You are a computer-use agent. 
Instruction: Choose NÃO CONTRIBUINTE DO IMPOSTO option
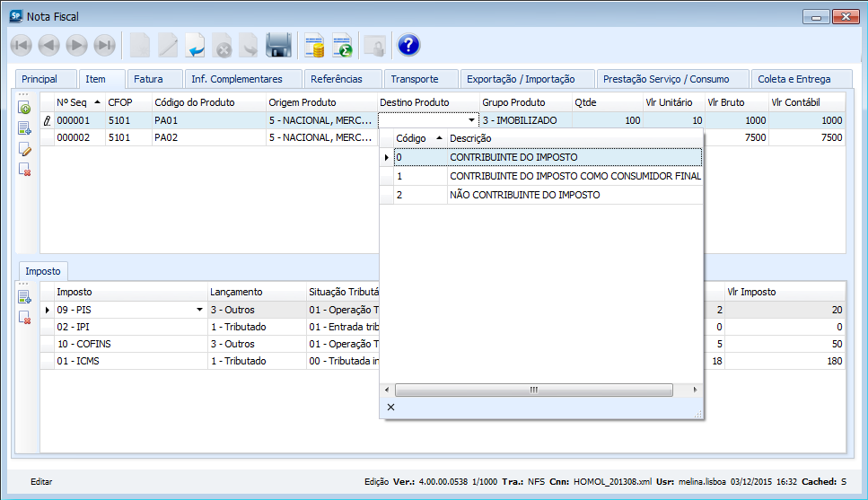(x=525, y=195)
